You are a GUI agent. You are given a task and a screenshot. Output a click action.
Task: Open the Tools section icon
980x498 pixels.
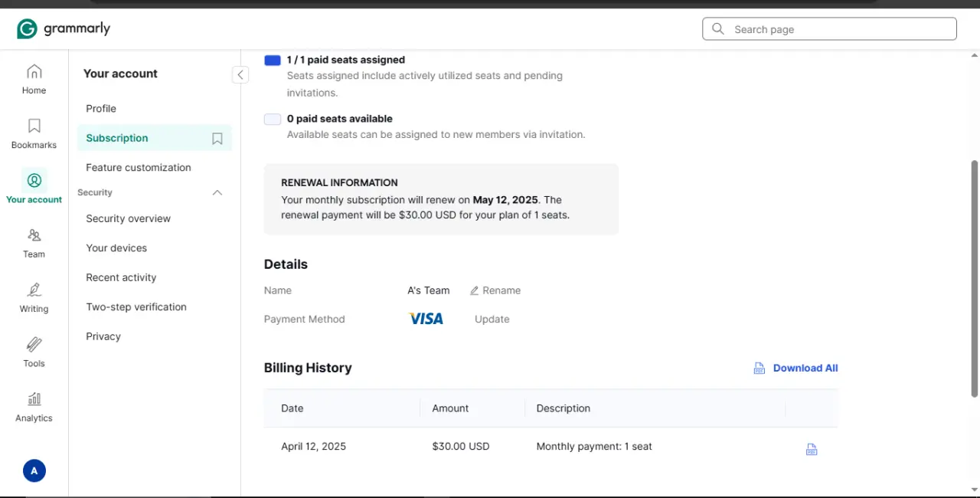(x=34, y=344)
